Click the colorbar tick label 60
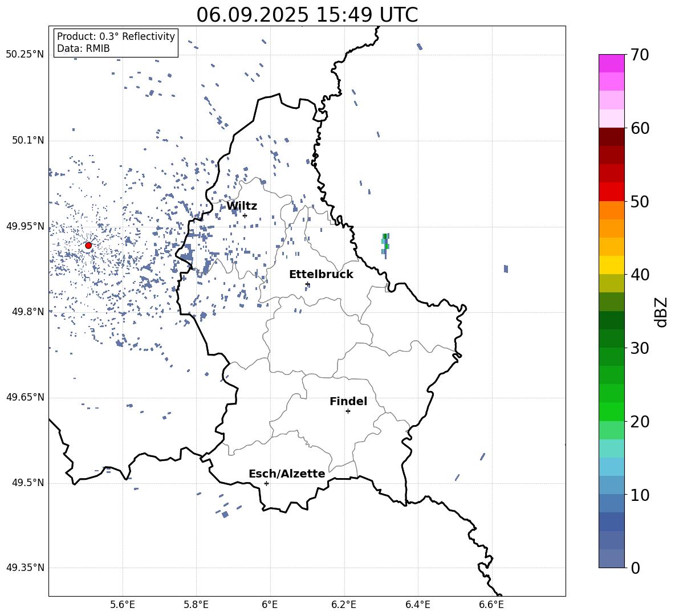The image size is (675, 616). coord(640,128)
